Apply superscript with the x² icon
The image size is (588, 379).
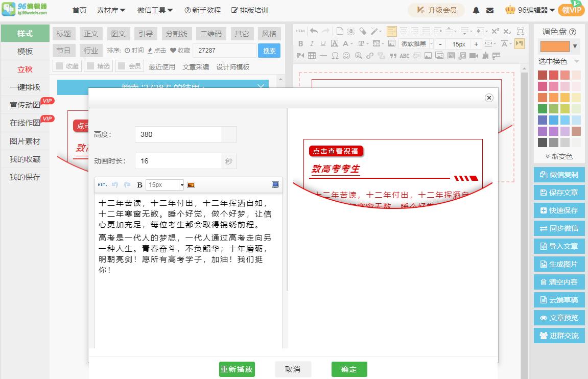coord(494,31)
